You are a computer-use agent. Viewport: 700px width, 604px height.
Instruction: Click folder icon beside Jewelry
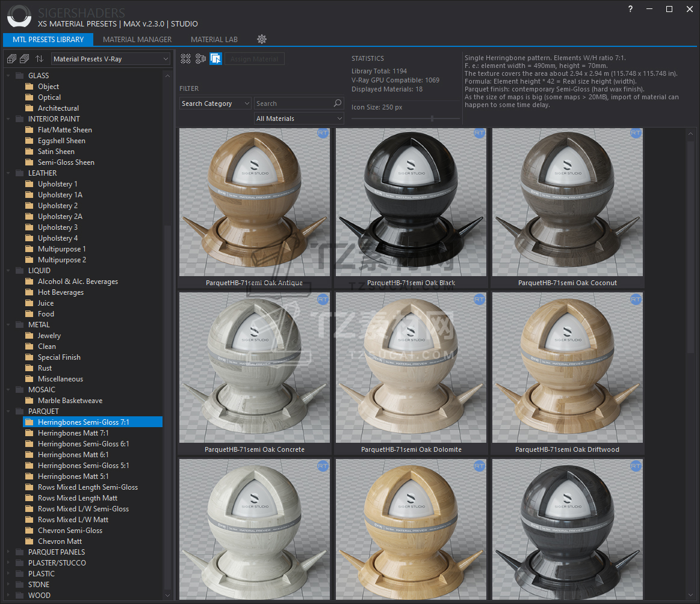tap(29, 336)
